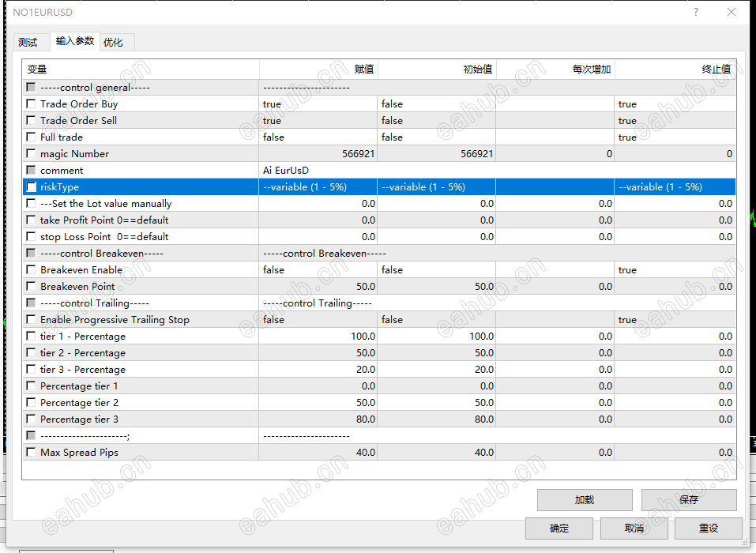The image size is (756, 553).
Task: Open Trade Order Sell value true cell
Action: [318, 121]
